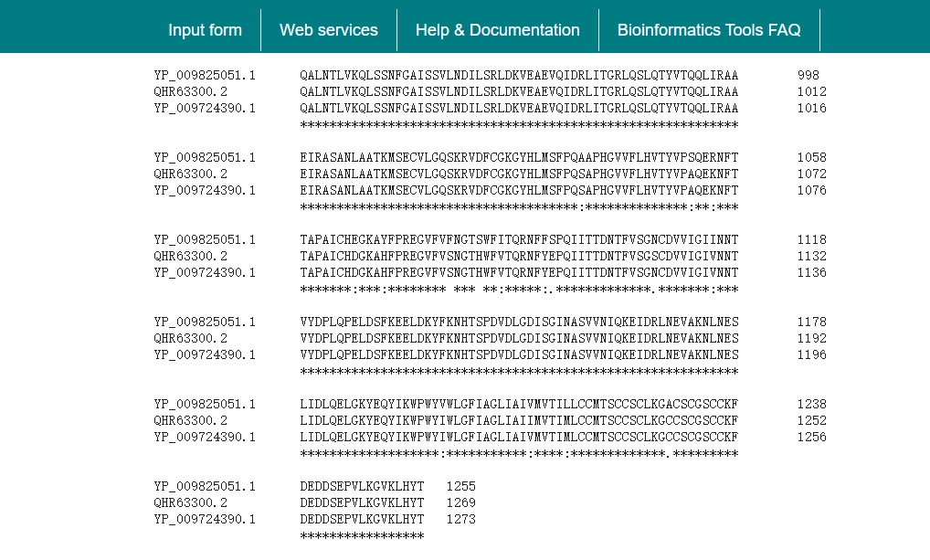This screenshot has width=930, height=560.
Task: Open Help & Documentation
Action: pyautogui.click(x=497, y=30)
